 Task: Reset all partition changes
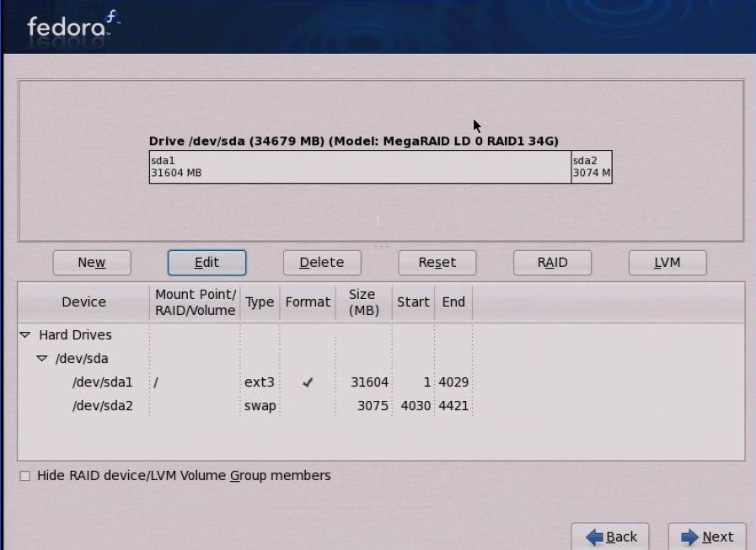pos(437,262)
